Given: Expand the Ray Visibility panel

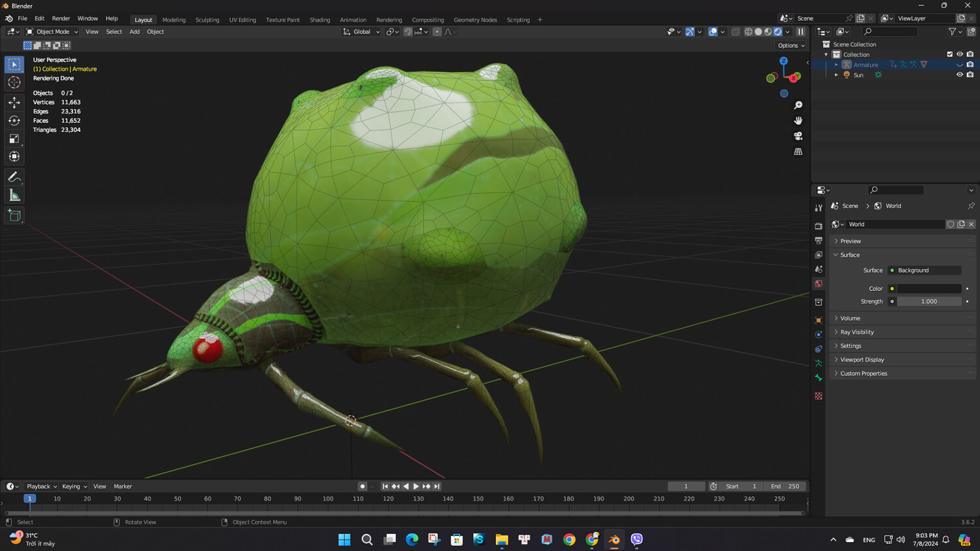Looking at the screenshot, I should click(x=857, y=332).
